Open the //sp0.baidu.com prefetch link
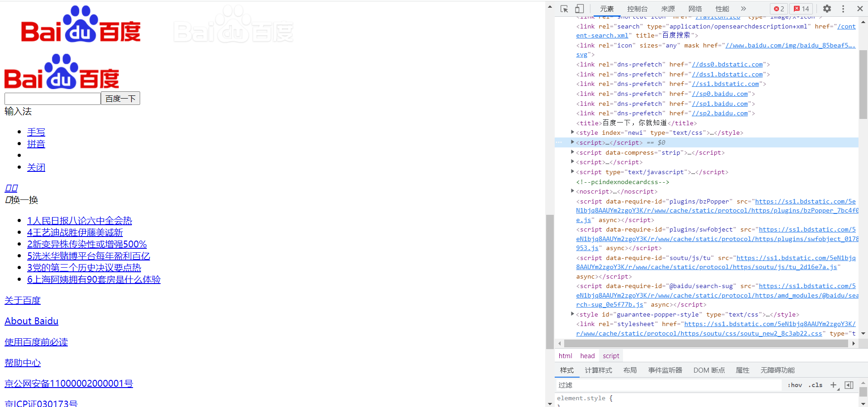This screenshot has width=868, height=407. (720, 94)
